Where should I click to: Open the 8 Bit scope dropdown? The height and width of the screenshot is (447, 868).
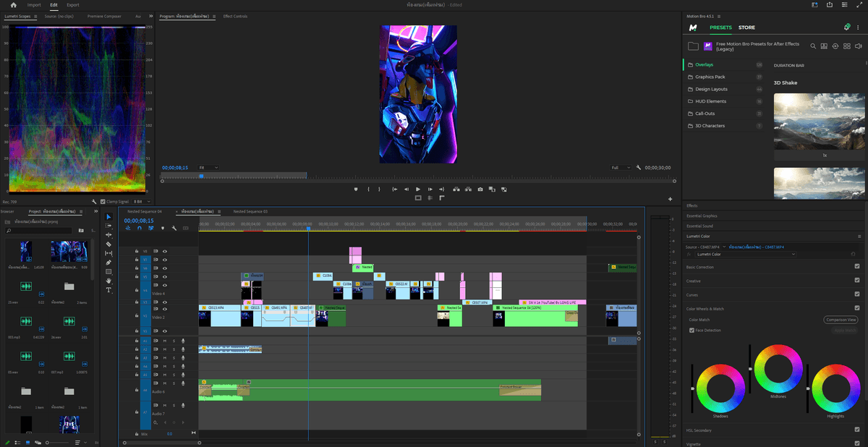coord(143,202)
